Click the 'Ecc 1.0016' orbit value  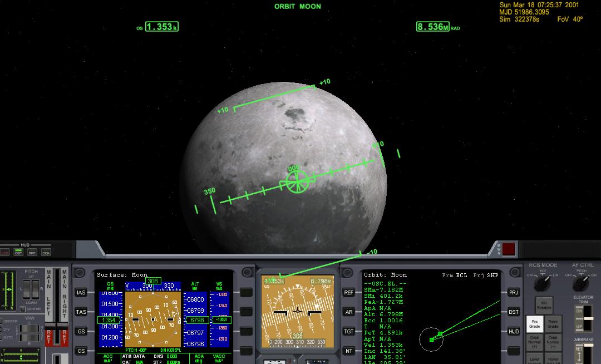383,321
